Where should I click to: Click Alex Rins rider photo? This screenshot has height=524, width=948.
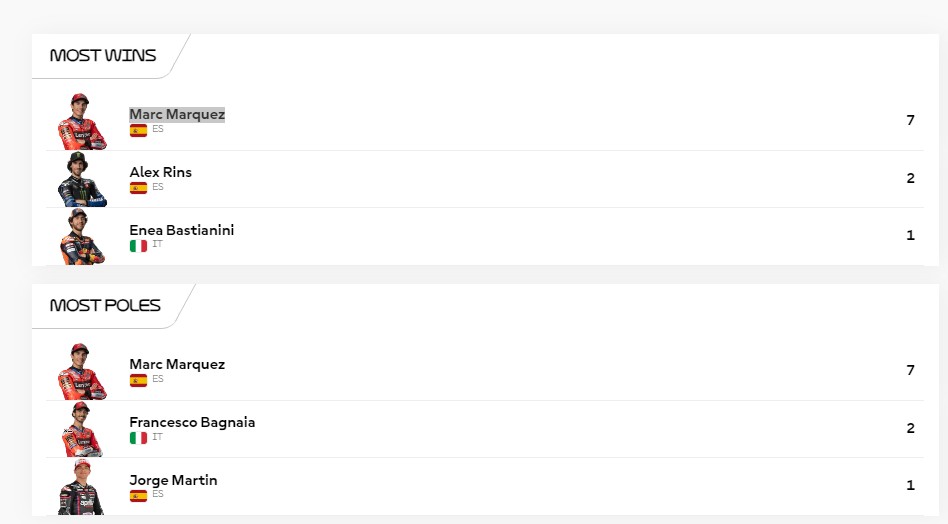[82, 179]
